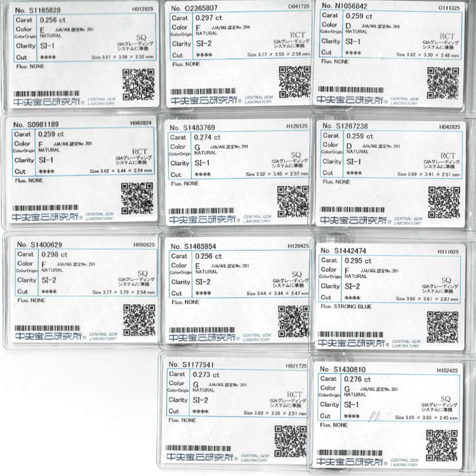Screen dimensions: 476x476
Task: Click the 0.297 ct carat value
Action: click(x=209, y=18)
